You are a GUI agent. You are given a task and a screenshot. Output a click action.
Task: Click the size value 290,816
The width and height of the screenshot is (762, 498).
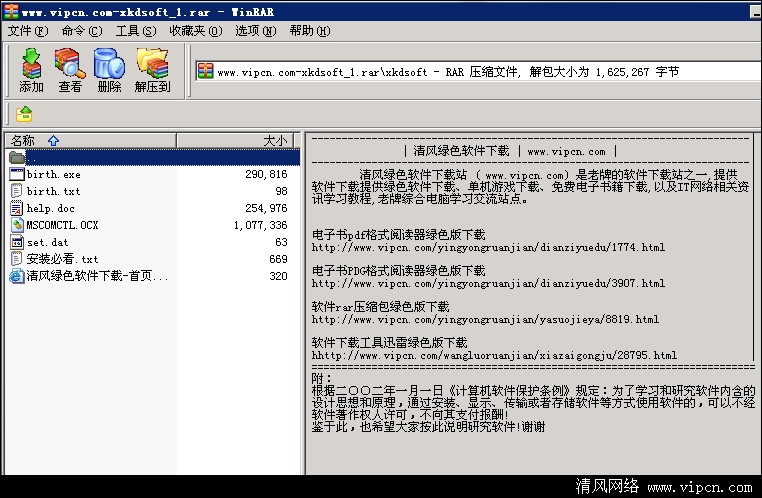[266, 174]
